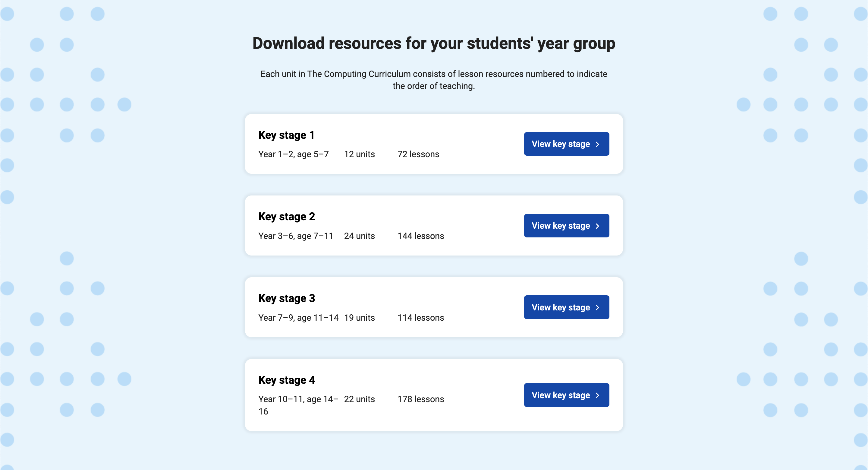The height and width of the screenshot is (470, 868).
Task: Select the Key stage 3 heading
Action: 287,298
